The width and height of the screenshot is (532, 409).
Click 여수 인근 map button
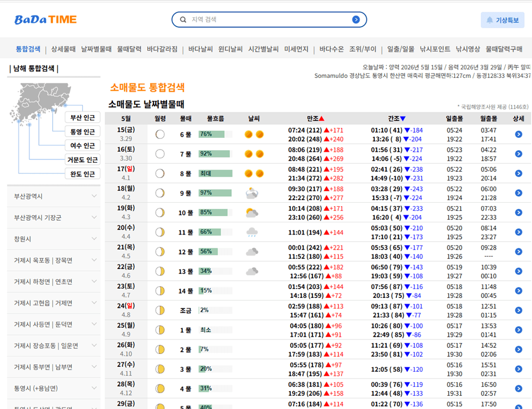(x=82, y=146)
